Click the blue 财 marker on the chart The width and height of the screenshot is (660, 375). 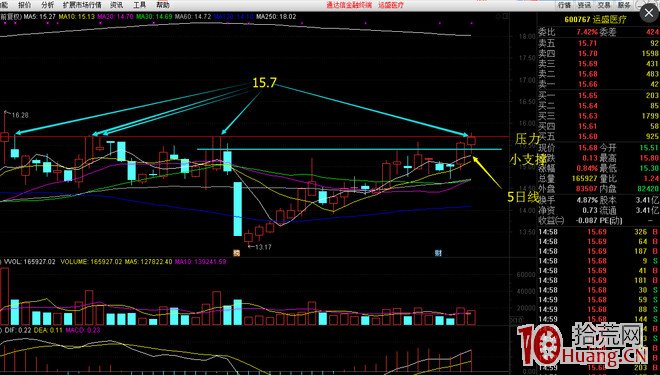(x=438, y=253)
